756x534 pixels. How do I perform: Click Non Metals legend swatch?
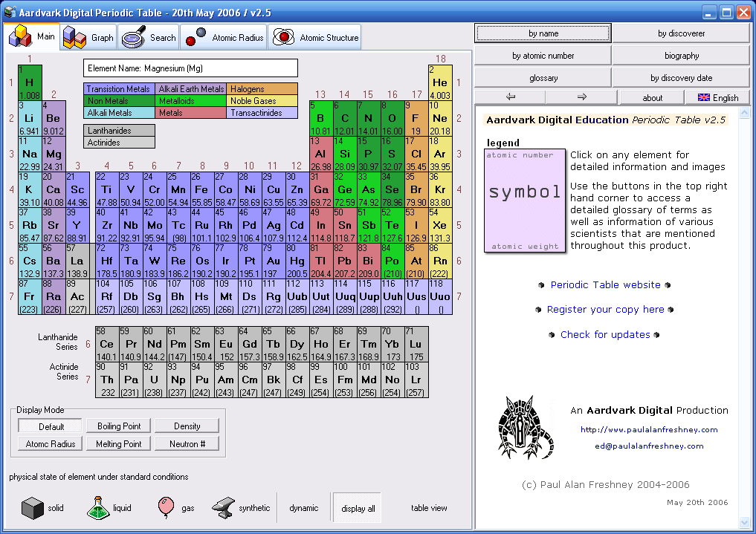[x=119, y=101]
